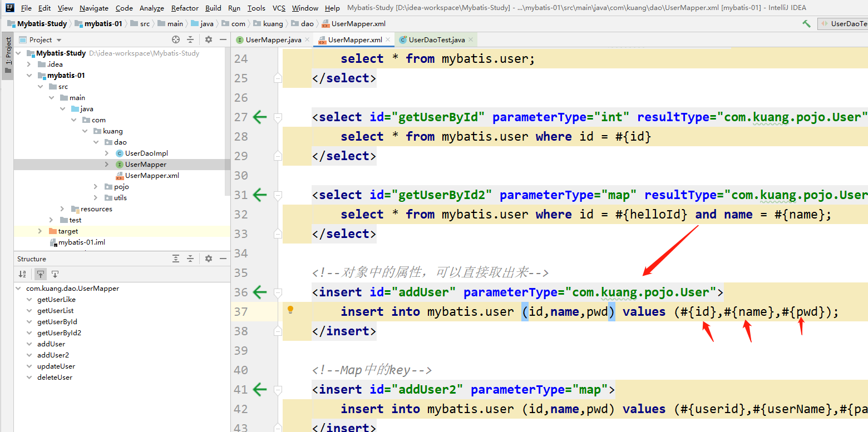868x432 pixels.
Task: Close the UserDaoTest.java editor tab
Action: [x=471, y=40]
